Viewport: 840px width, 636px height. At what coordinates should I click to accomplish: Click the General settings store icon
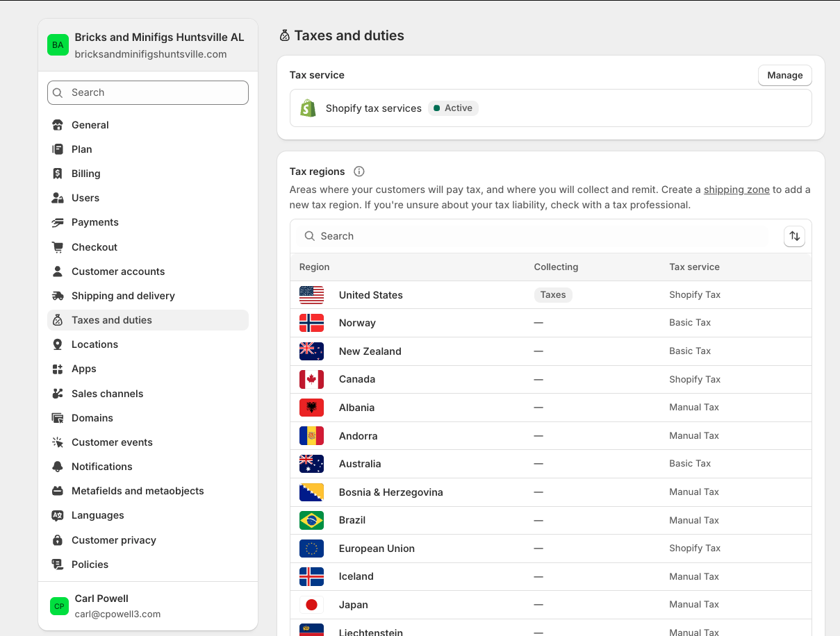[58, 125]
